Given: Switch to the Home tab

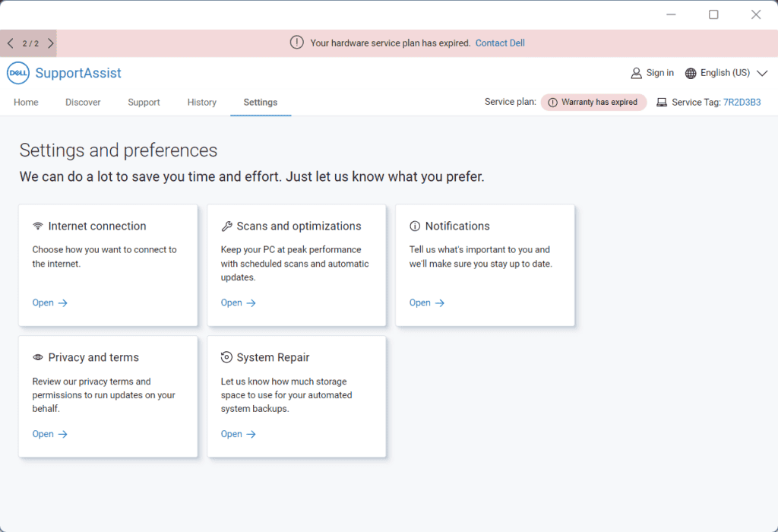Looking at the screenshot, I should pos(26,102).
